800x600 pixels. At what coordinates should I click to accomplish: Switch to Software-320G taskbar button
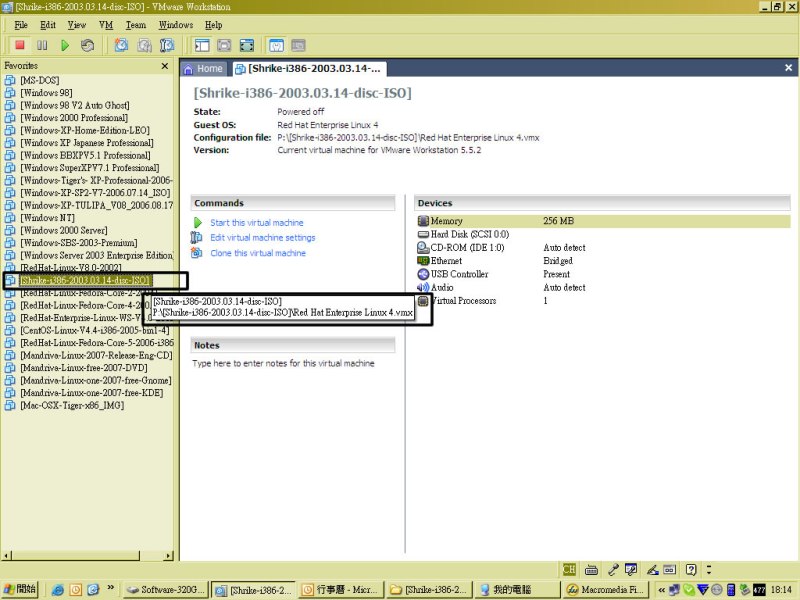coord(166,590)
